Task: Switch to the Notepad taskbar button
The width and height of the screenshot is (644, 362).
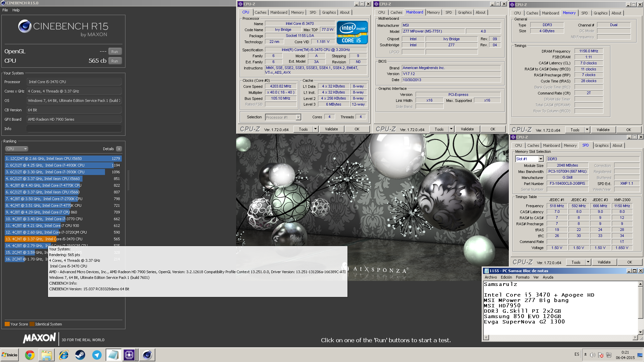Action: click(113, 355)
